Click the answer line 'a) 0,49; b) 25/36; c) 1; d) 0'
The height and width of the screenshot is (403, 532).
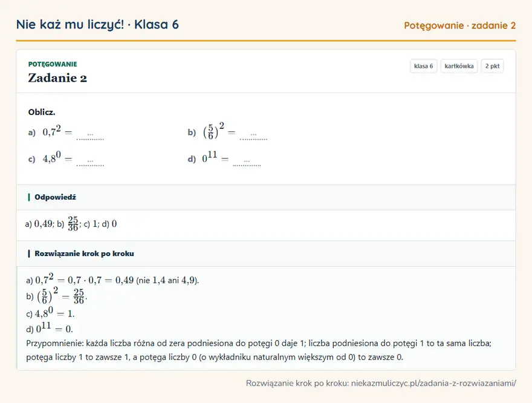(x=71, y=224)
